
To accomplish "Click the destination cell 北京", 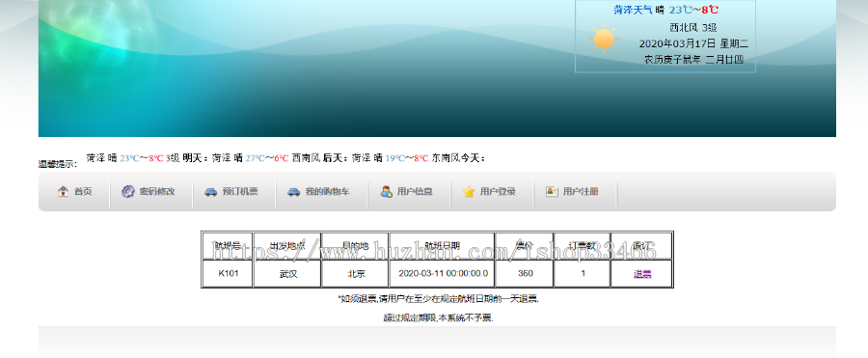I will click(x=355, y=274).
